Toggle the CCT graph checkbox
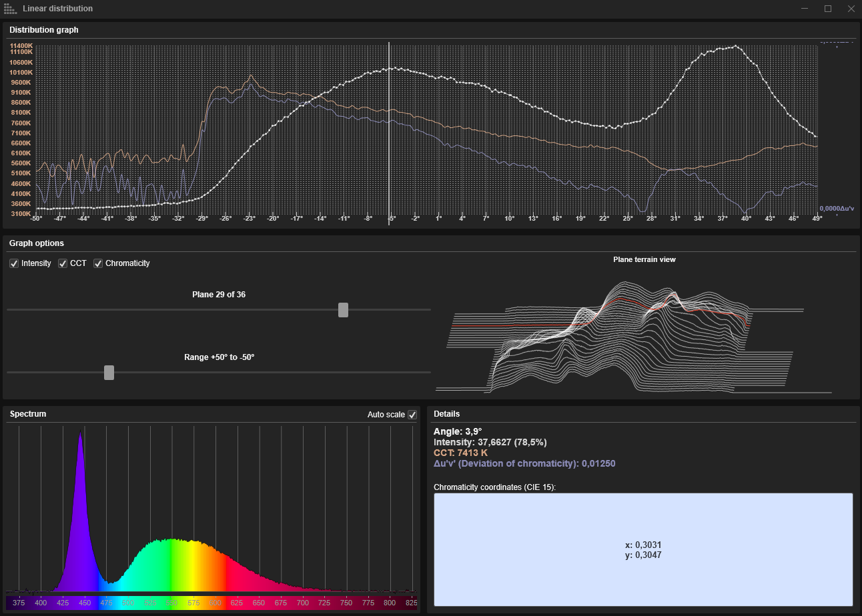 [63, 263]
